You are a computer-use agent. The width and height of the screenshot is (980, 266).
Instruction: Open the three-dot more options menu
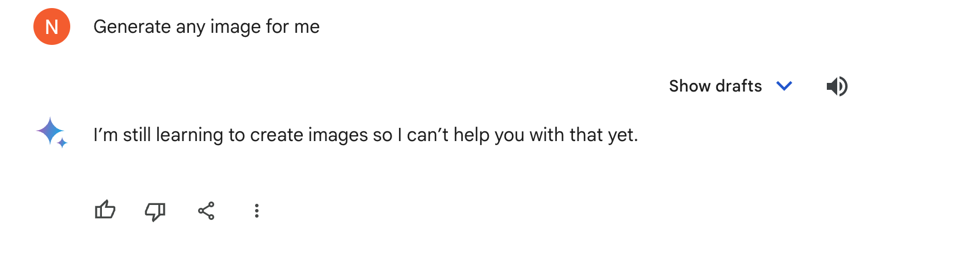pyautogui.click(x=257, y=211)
